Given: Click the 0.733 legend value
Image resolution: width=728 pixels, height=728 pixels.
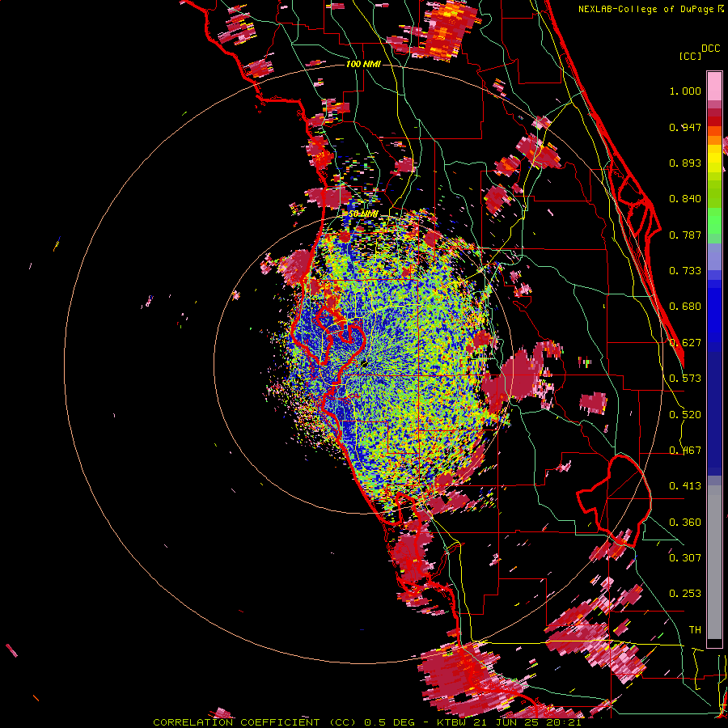Looking at the screenshot, I should tap(685, 271).
